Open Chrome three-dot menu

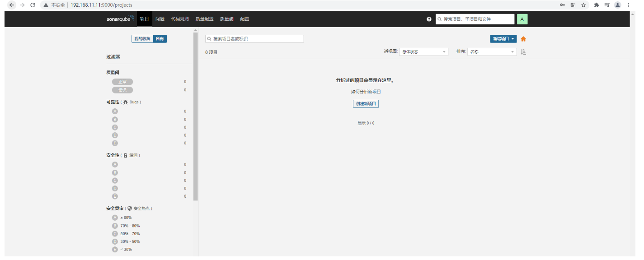[x=628, y=5]
